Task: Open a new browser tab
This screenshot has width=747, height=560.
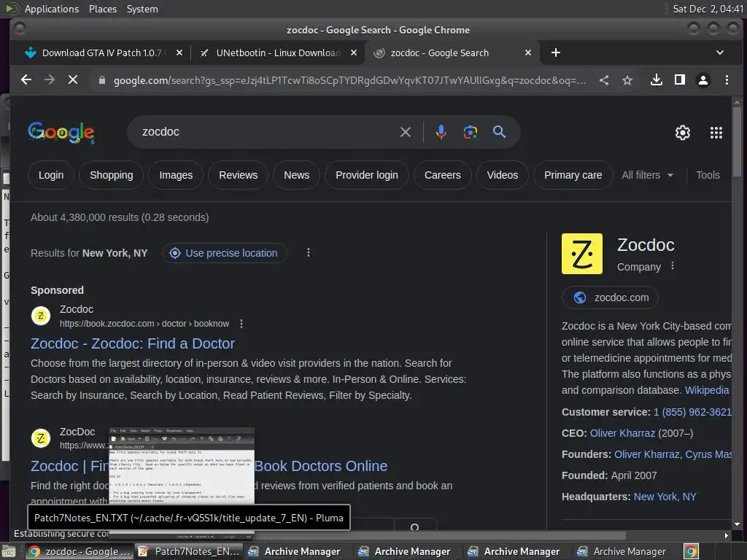Action: pos(555,52)
